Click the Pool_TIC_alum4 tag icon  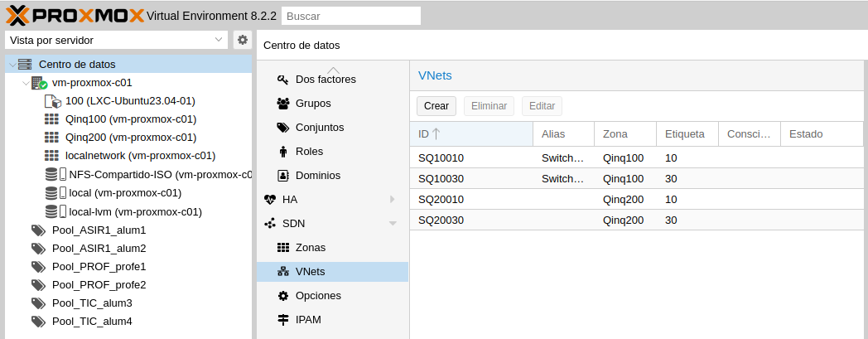point(38,322)
